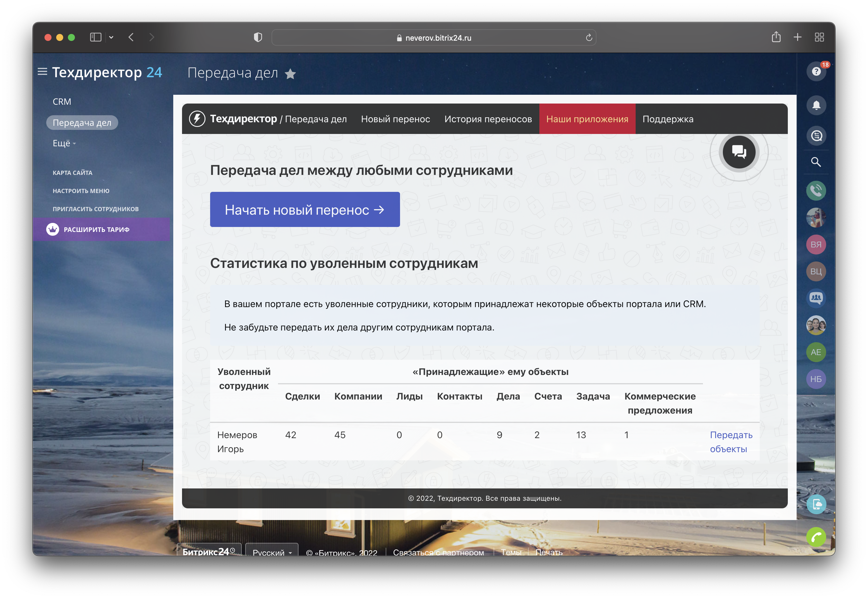Open the help icon with 18 badge
868x599 pixels.
tap(816, 71)
